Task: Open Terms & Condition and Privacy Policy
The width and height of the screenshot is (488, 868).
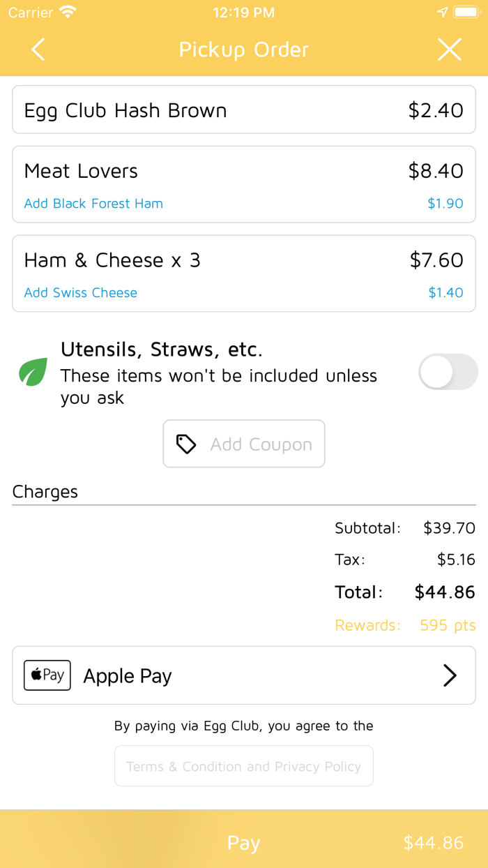Action: (244, 766)
